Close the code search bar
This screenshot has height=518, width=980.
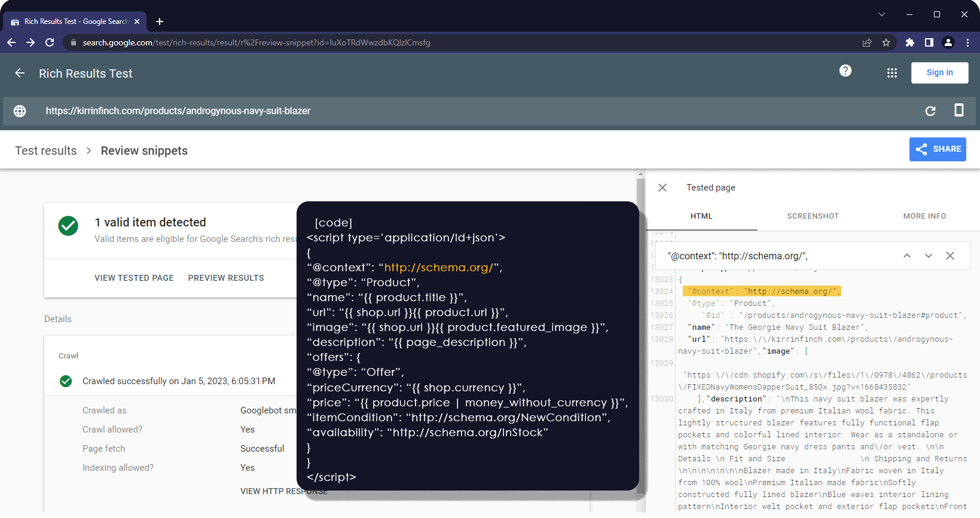(950, 256)
